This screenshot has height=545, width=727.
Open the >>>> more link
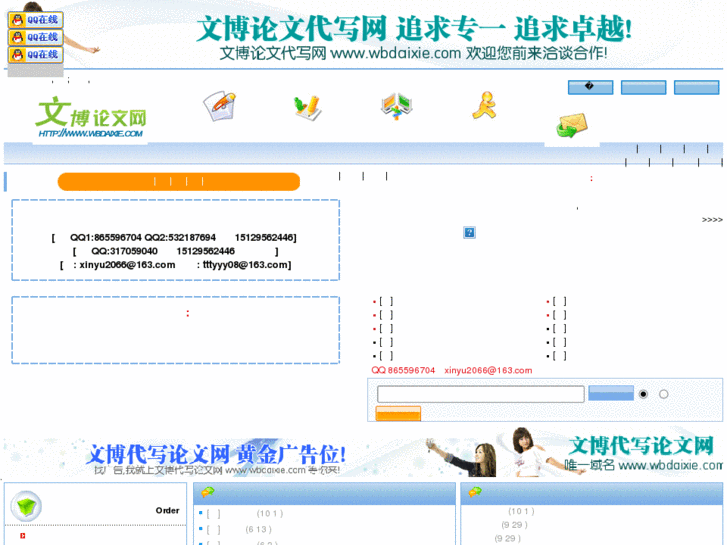(712, 220)
